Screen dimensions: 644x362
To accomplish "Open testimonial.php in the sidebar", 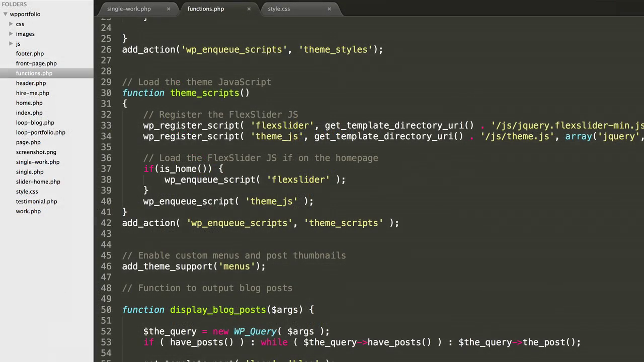I will pyautogui.click(x=36, y=201).
